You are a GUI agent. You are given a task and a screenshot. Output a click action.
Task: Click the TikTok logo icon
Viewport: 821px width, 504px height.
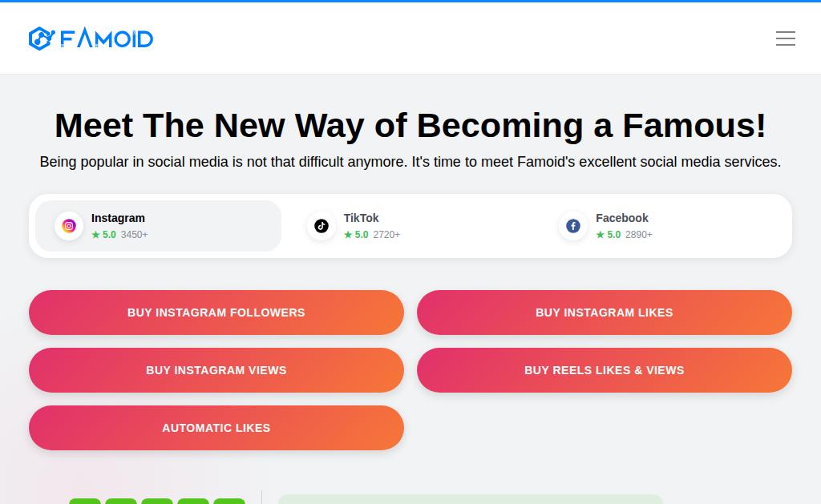(322, 226)
